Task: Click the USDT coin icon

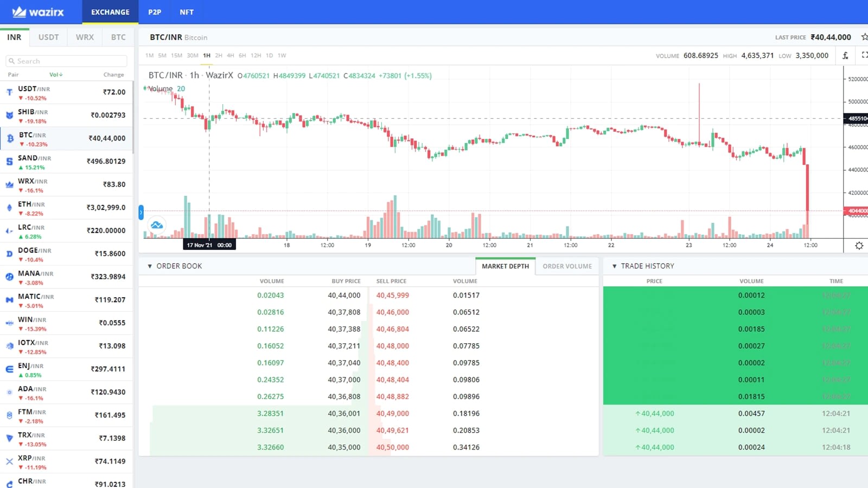Action: [x=9, y=92]
